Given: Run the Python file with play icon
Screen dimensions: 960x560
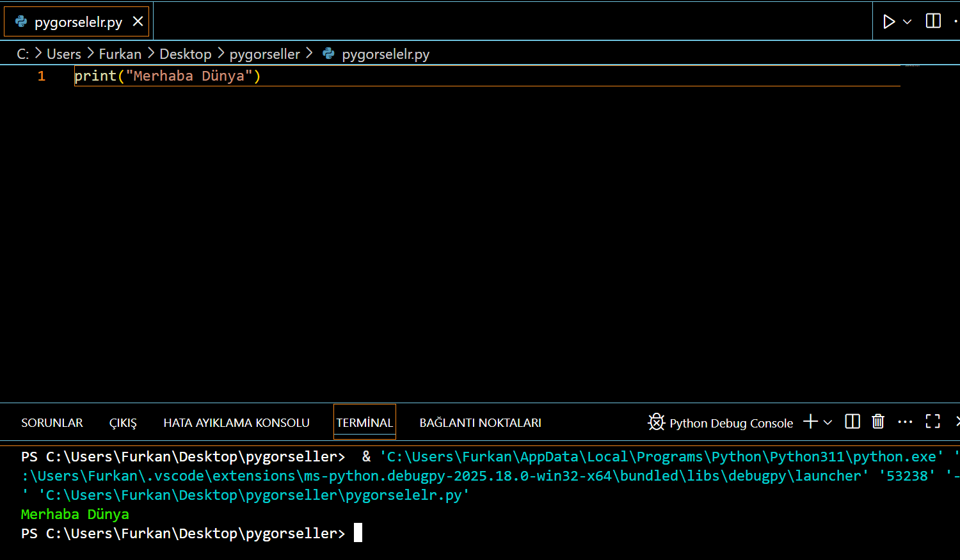Looking at the screenshot, I should pyautogui.click(x=888, y=22).
